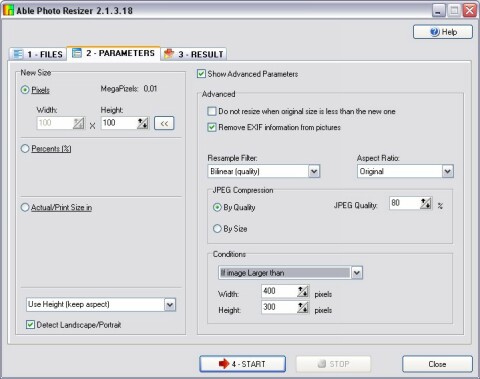Minimize the Able Photo Resizer window
Screen dimensions: 480x379
439,11
